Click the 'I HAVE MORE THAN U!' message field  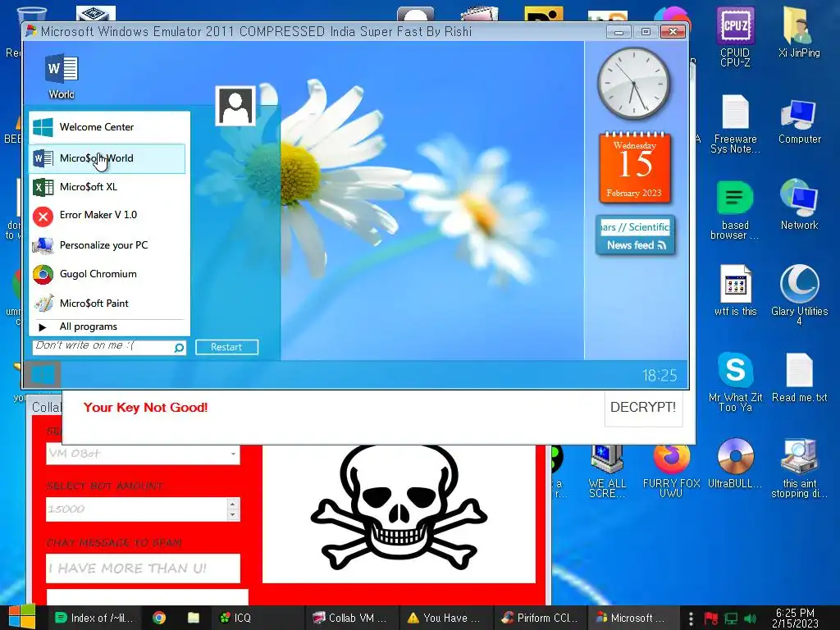143,568
